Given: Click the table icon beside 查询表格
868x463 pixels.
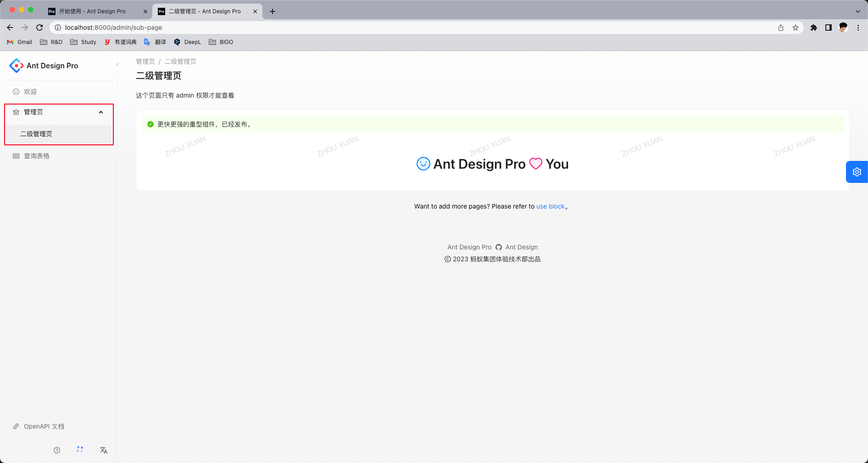Looking at the screenshot, I should pyautogui.click(x=16, y=156).
